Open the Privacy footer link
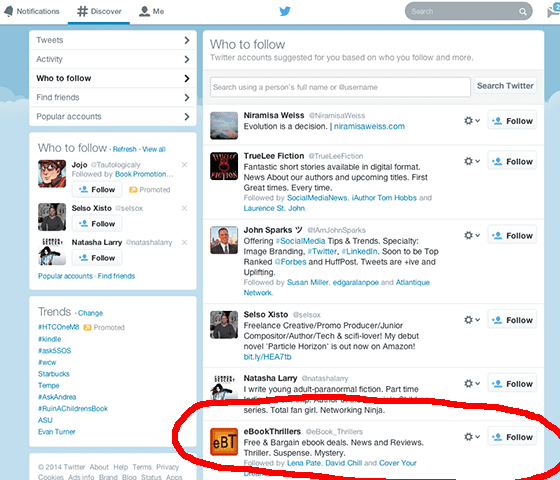This screenshot has width=560, height=480. pos(167,467)
